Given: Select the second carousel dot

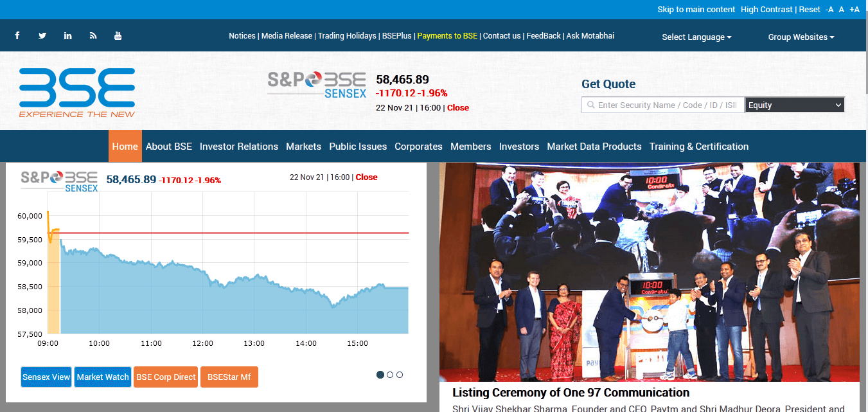Looking at the screenshot, I should point(389,374).
